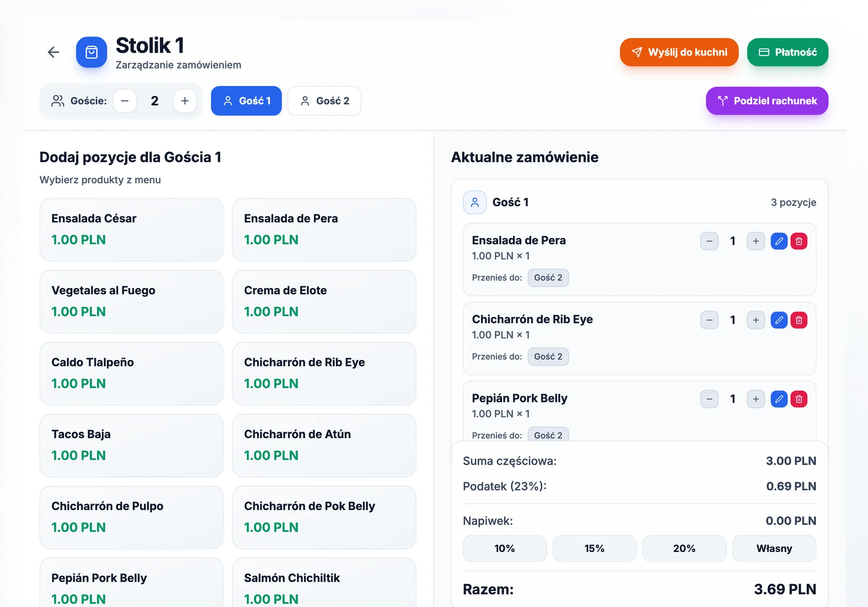Increase Ensalada de Pera quantity
868x607 pixels.
(x=756, y=241)
